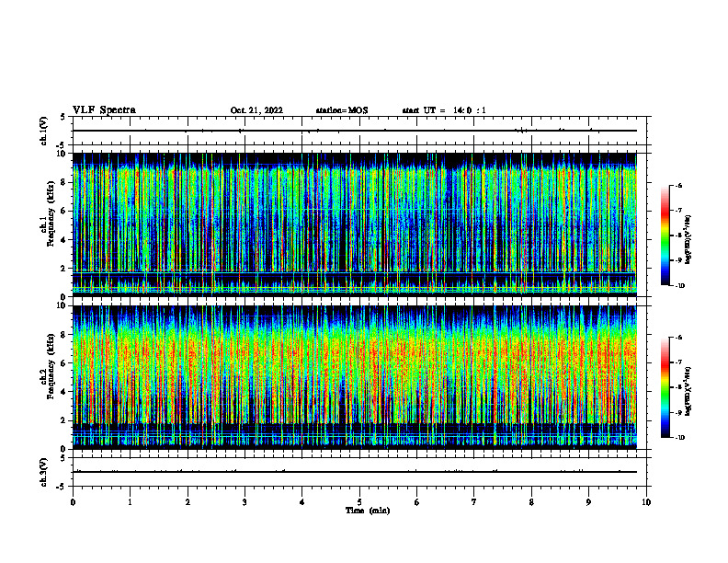728x563 pixels.
Task: Click the "station=MOS" label
Action: [342, 110]
